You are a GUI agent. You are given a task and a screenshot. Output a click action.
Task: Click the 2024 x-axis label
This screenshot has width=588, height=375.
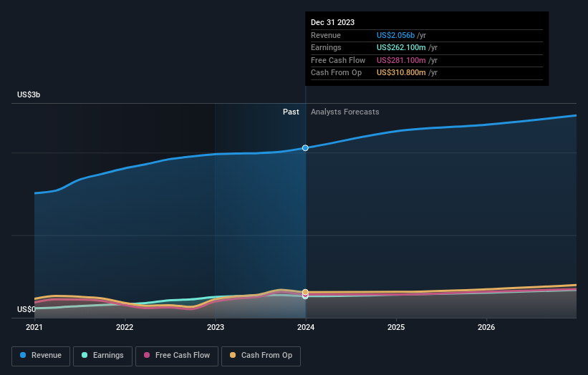coord(306,327)
